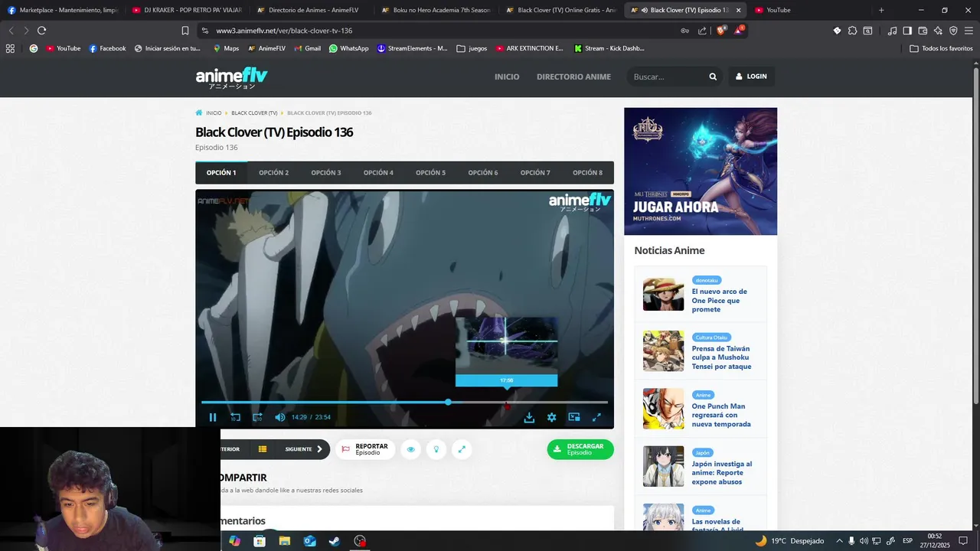
Task: Switch to OPCIÓN 4 tab
Action: pyautogui.click(x=378, y=173)
